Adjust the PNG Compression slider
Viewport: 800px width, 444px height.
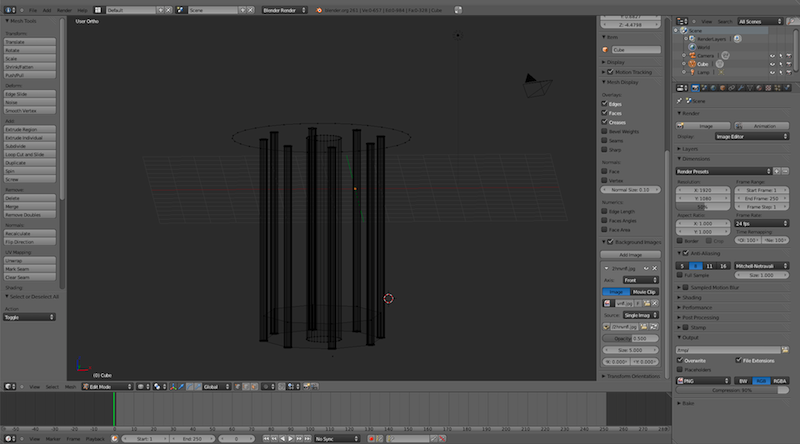[732, 390]
